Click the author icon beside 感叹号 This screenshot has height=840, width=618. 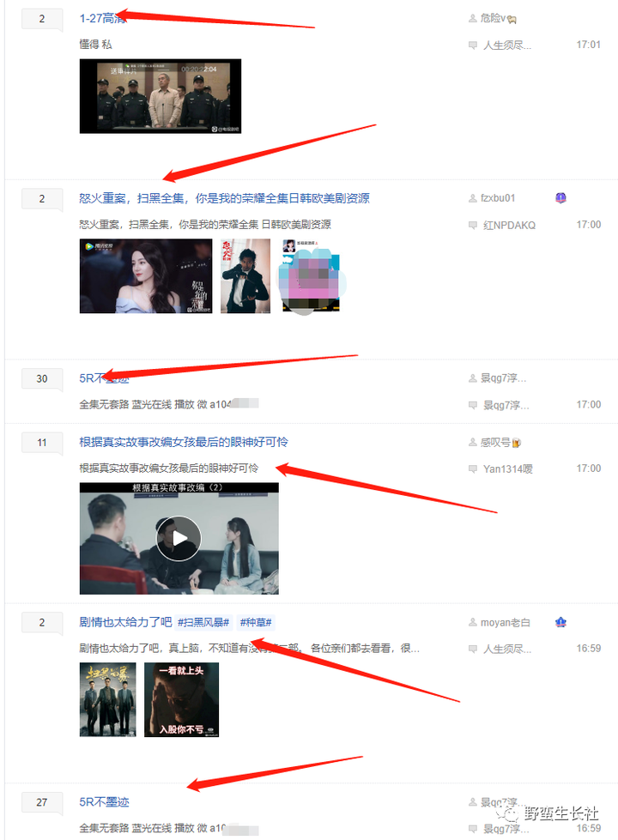point(473,443)
